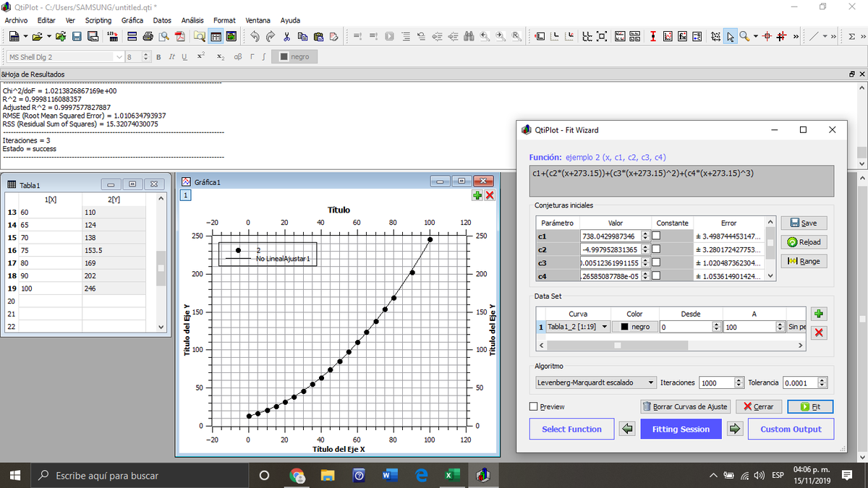Click the Select Function button
This screenshot has height=488, width=868.
571,429
